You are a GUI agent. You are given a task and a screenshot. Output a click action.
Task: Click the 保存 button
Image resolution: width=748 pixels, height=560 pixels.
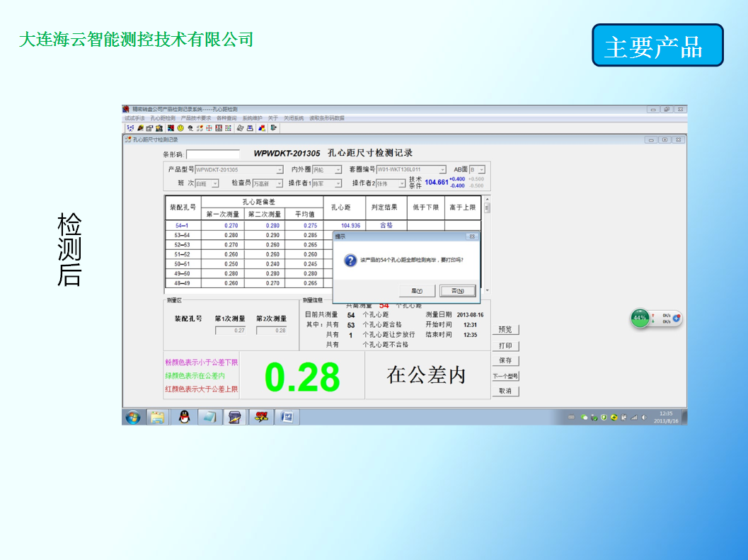505,360
